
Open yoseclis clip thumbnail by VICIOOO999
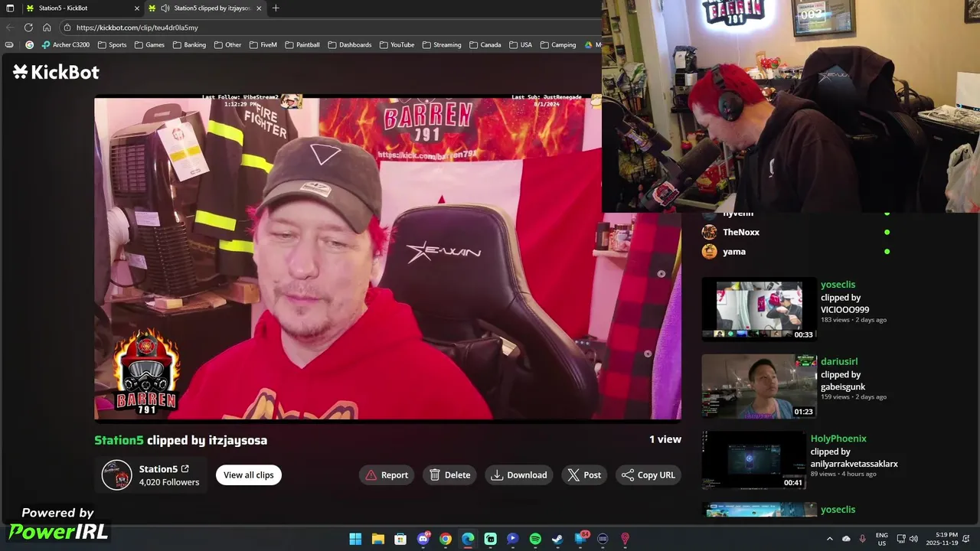(x=759, y=309)
